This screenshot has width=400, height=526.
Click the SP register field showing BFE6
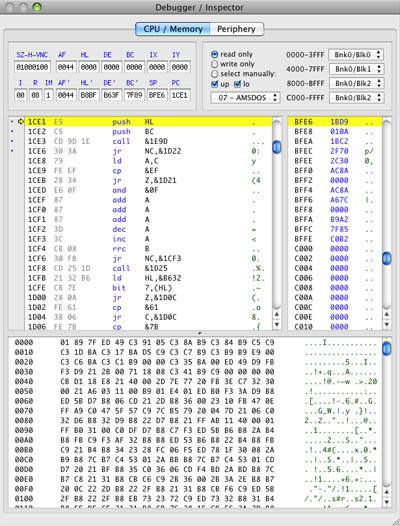157,95
